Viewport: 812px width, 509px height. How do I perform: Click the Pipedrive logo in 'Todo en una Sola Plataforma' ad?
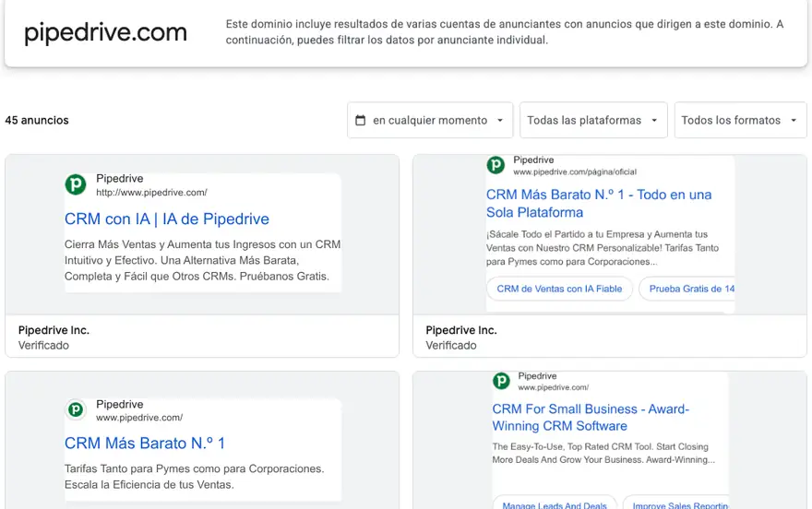click(496, 165)
